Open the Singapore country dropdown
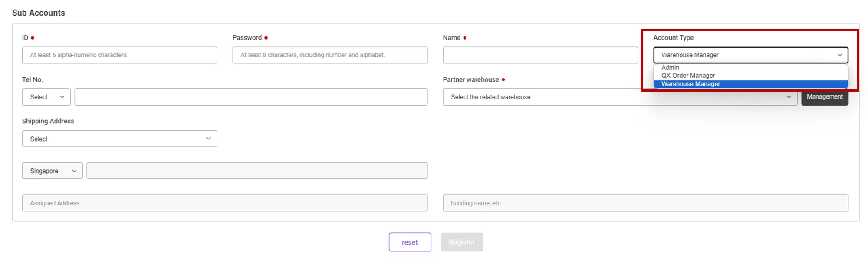 (x=52, y=171)
